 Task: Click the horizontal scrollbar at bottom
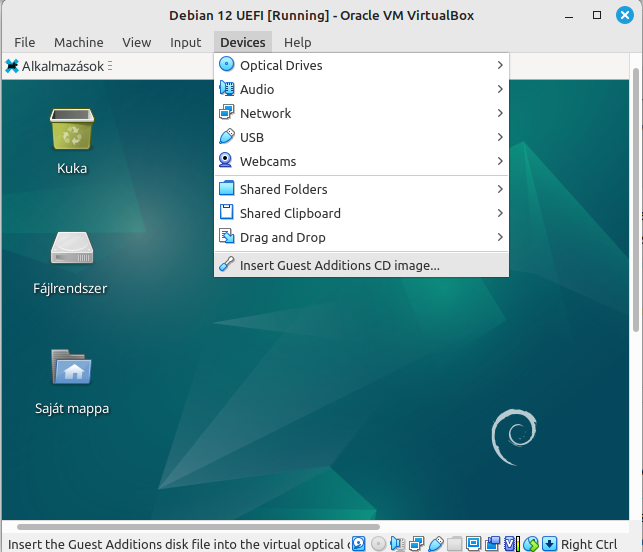click(x=198, y=526)
